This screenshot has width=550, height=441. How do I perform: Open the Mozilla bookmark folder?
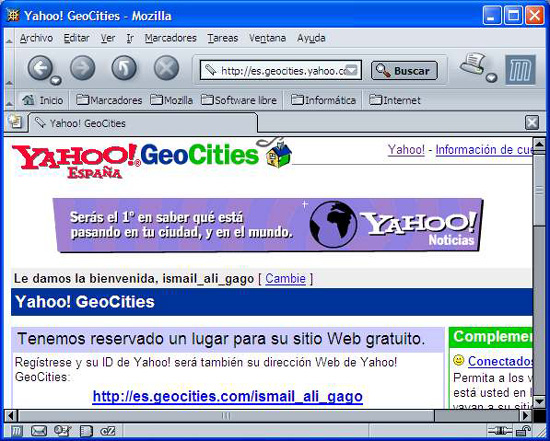click(172, 100)
